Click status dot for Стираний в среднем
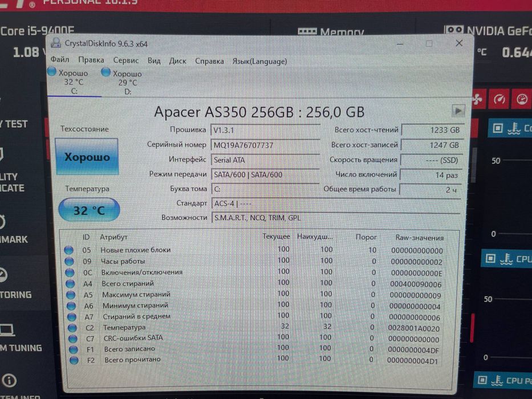 point(72,317)
